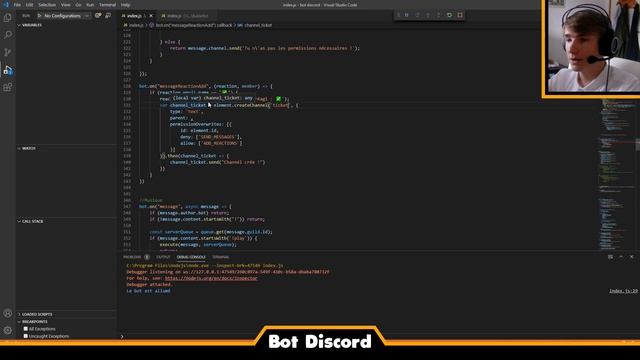Open the Help menu
The height and width of the screenshot is (360, 640).
click(125, 5)
